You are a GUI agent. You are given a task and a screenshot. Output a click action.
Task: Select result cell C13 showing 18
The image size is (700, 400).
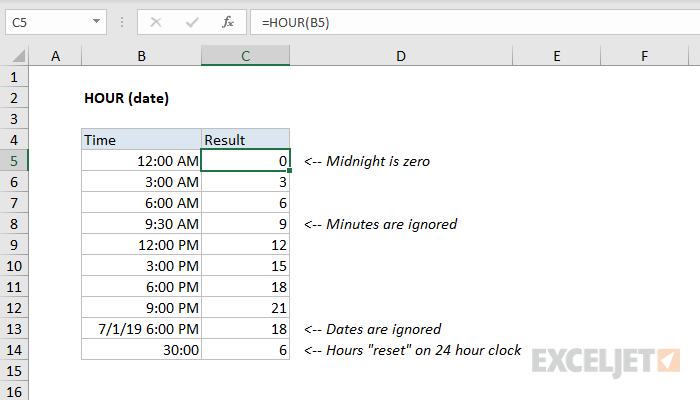click(246, 329)
